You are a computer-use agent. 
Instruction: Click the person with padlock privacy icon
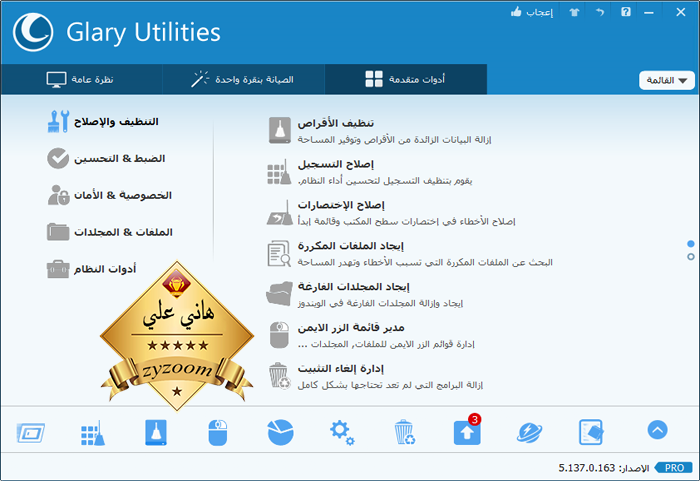pos(58,195)
